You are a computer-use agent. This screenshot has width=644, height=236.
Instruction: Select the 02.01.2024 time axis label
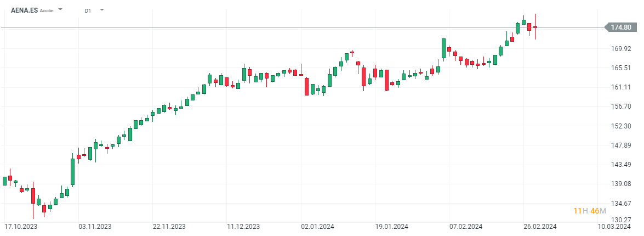pos(318,226)
